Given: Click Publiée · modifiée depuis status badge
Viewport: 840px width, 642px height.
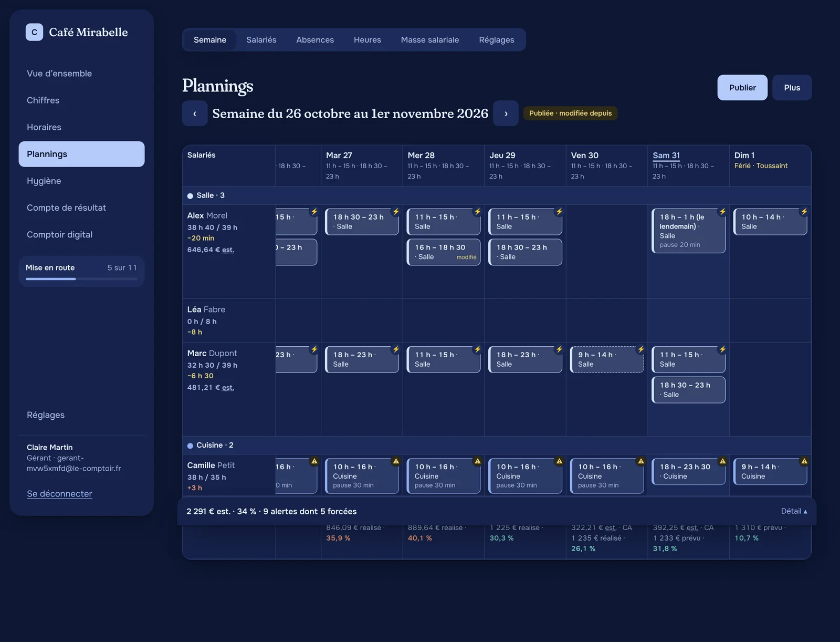Looking at the screenshot, I should pos(570,113).
